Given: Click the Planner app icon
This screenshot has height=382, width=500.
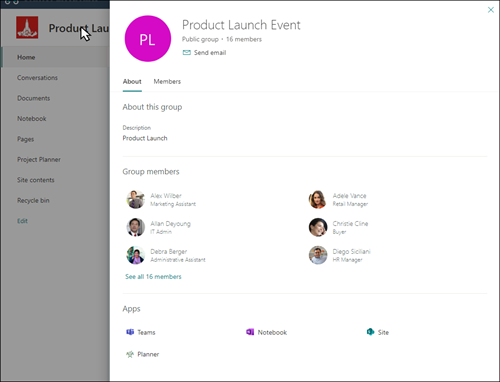Looking at the screenshot, I should pos(130,354).
